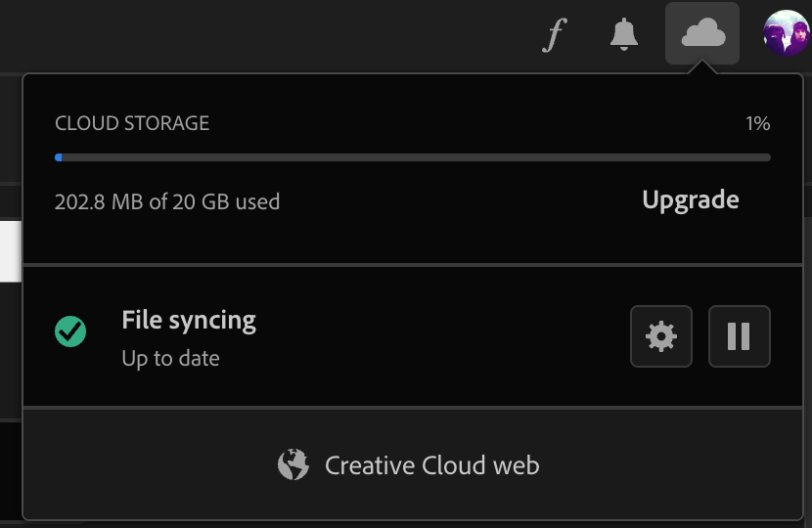Screen dimensions: 812x528
Task: Toggle the cloud activity panel icon
Action: (702, 34)
